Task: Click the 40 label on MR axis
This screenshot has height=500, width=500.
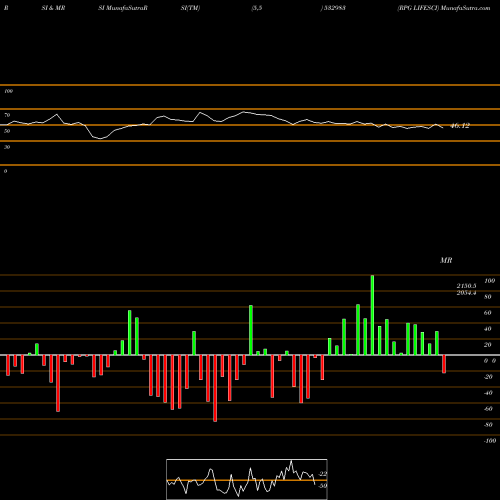Action: [488, 329]
